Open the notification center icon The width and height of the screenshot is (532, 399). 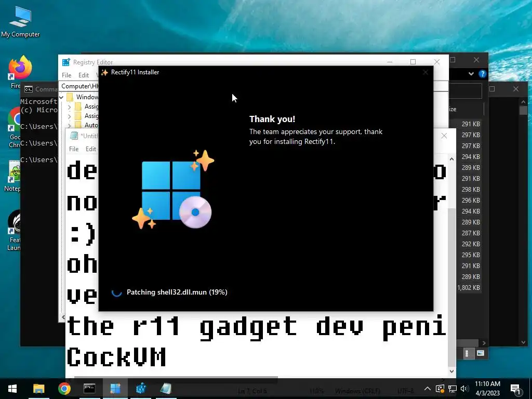[x=516, y=389]
